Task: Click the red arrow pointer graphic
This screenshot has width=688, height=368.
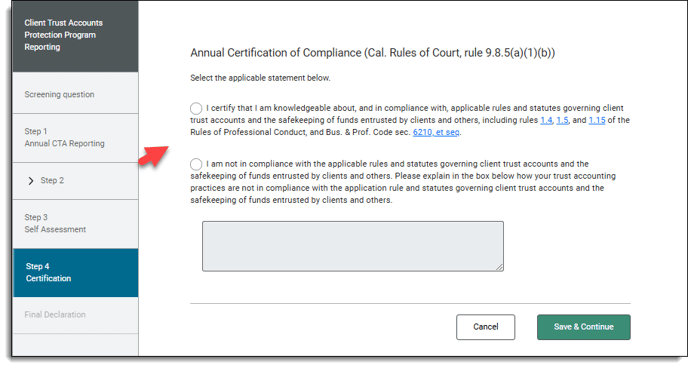Action: (x=153, y=156)
